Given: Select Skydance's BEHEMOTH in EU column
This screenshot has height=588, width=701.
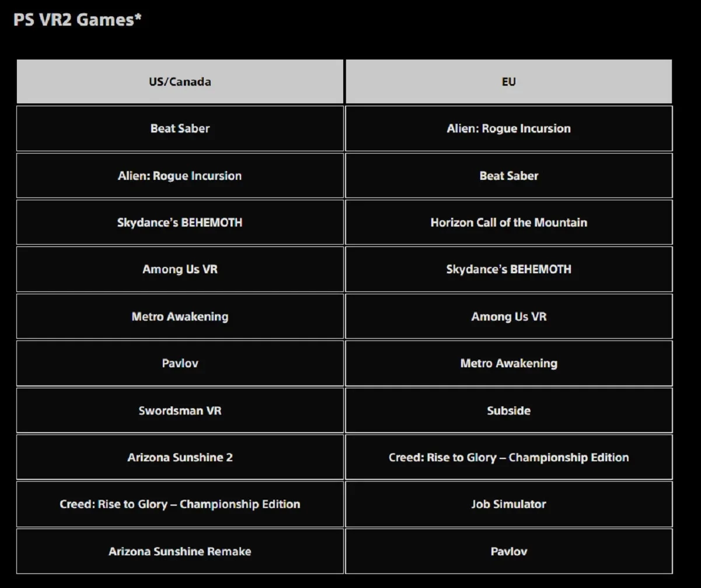Looking at the screenshot, I should pyautogui.click(x=508, y=269).
